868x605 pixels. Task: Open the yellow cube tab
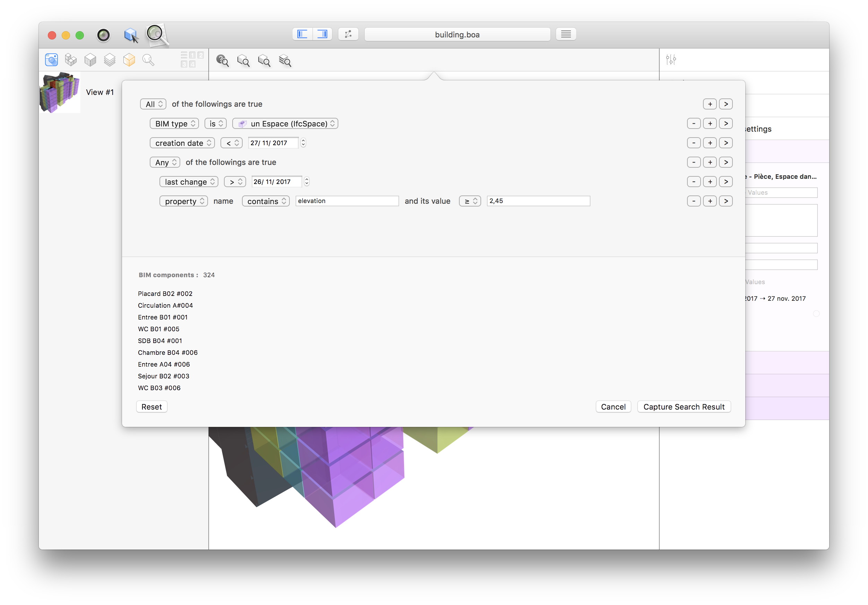[129, 60]
